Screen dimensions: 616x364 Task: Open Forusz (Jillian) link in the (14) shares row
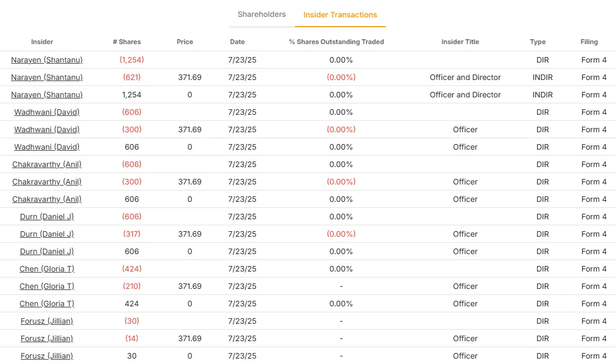(x=47, y=338)
